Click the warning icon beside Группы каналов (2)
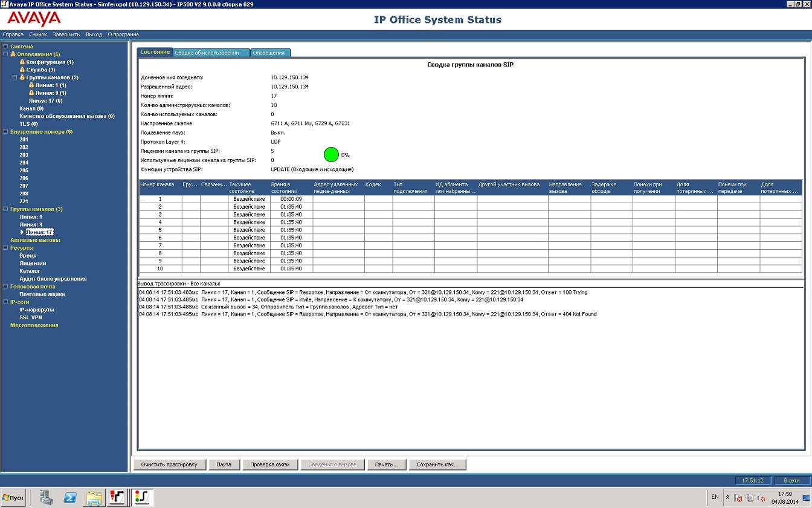Screen dimensions: 812x508 22,77
